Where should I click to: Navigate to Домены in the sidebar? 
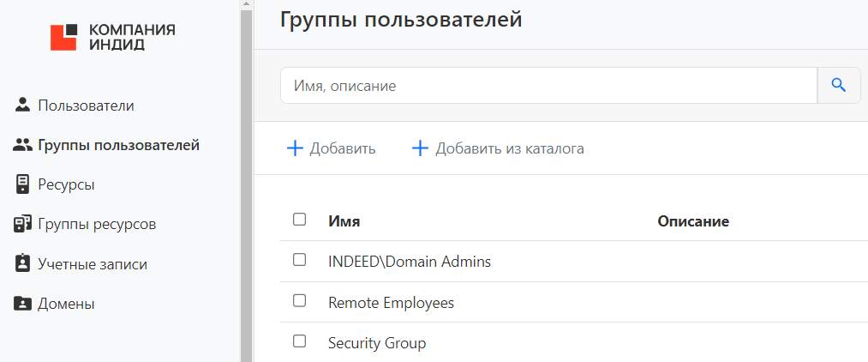pos(66,304)
